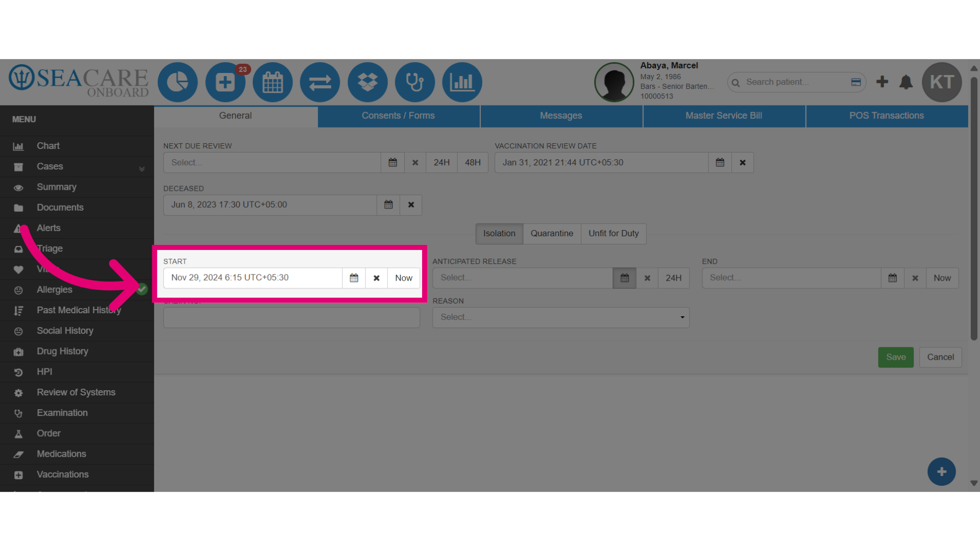
Task: Open Medications in the sidebar menu
Action: 77,454
